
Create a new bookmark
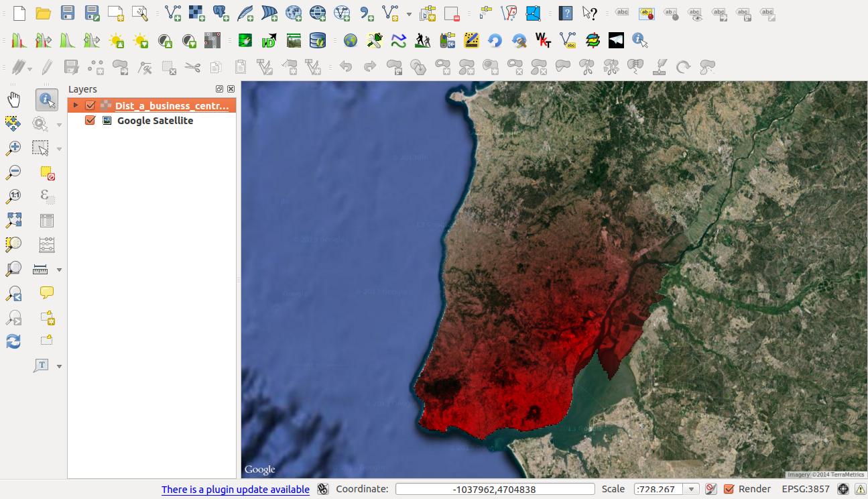point(47,317)
